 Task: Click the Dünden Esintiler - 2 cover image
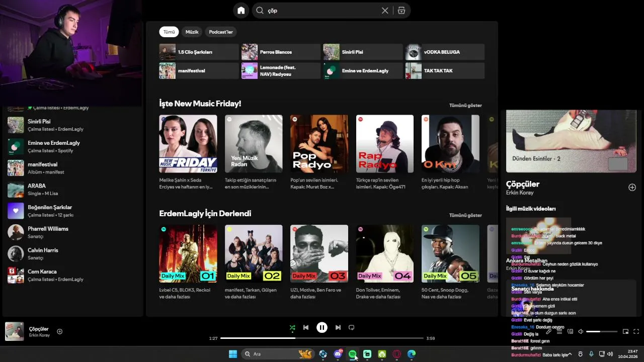[x=571, y=141]
